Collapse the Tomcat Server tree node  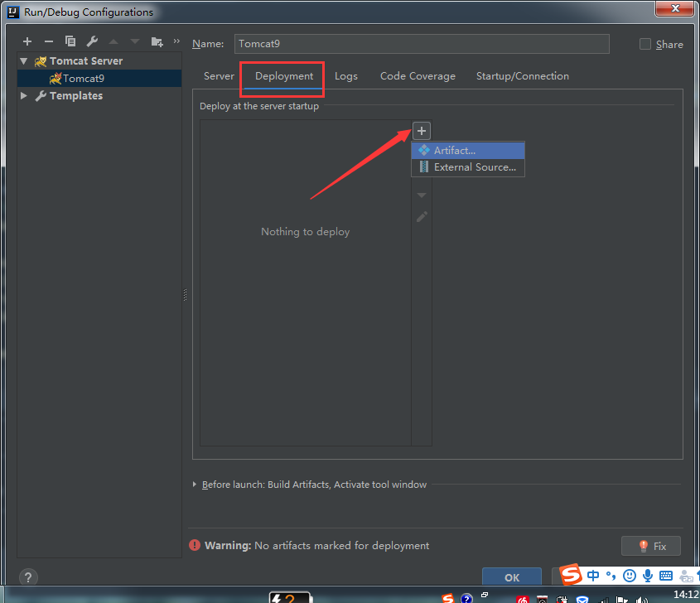point(24,60)
